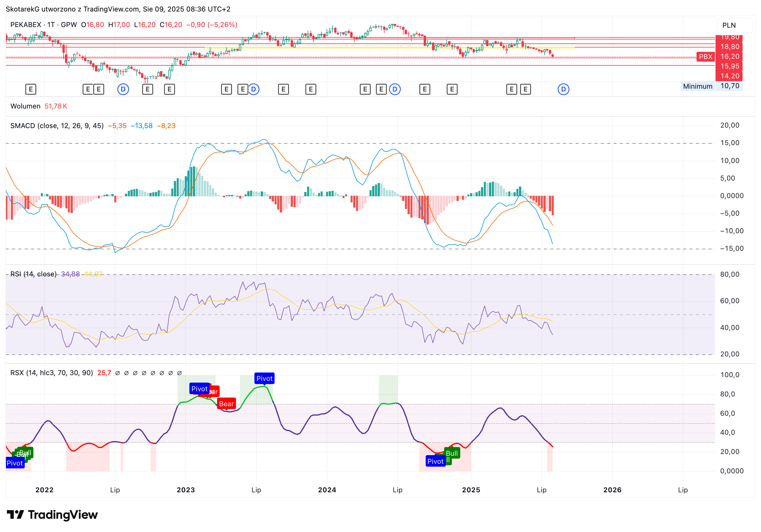Image resolution: width=761 pixels, height=532 pixels.
Task: Click the Lip label between 2025 and 2026
Action: (x=542, y=490)
